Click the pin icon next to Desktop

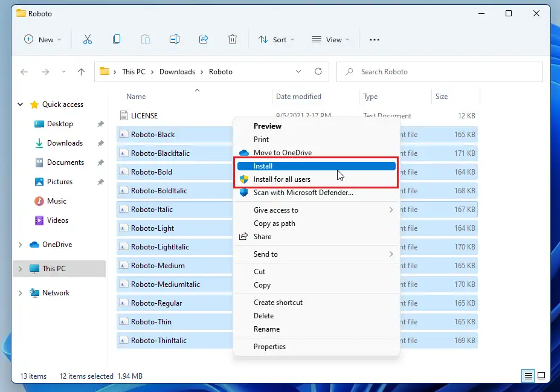click(x=101, y=124)
